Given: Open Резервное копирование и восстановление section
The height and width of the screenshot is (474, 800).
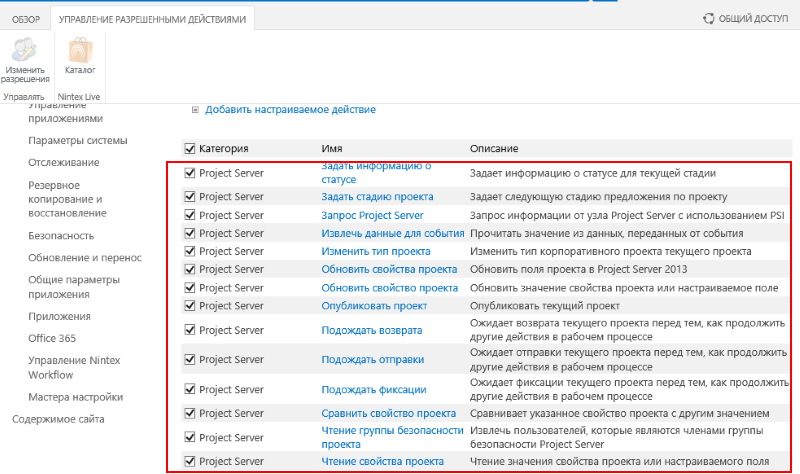Looking at the screenshot, I should point(67,199).
